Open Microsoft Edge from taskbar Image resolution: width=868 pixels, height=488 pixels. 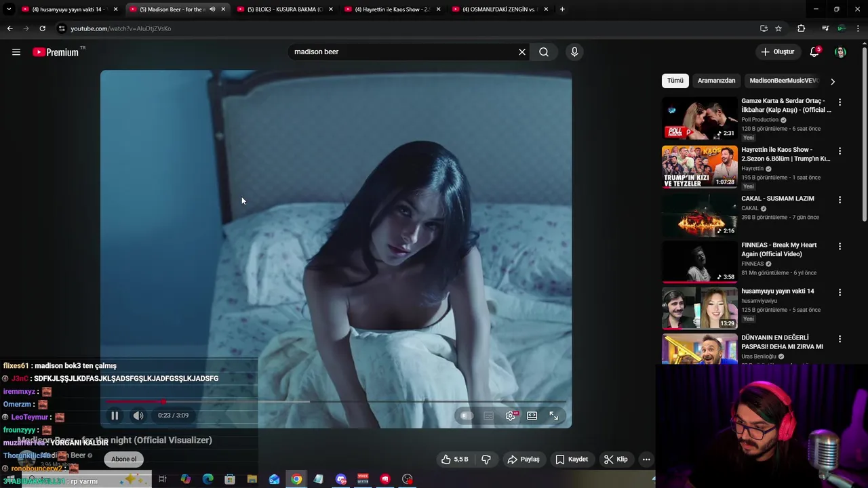click(208, 479)
